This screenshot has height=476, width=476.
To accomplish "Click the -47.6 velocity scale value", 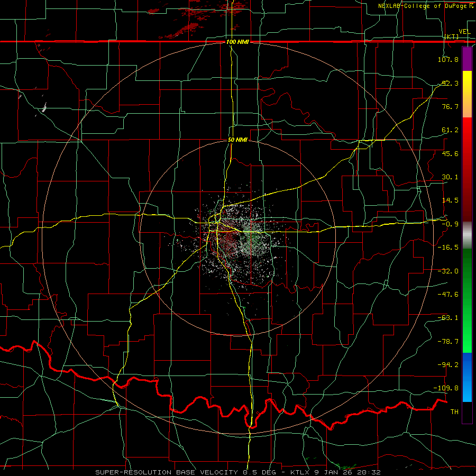I will coord(448,295).
